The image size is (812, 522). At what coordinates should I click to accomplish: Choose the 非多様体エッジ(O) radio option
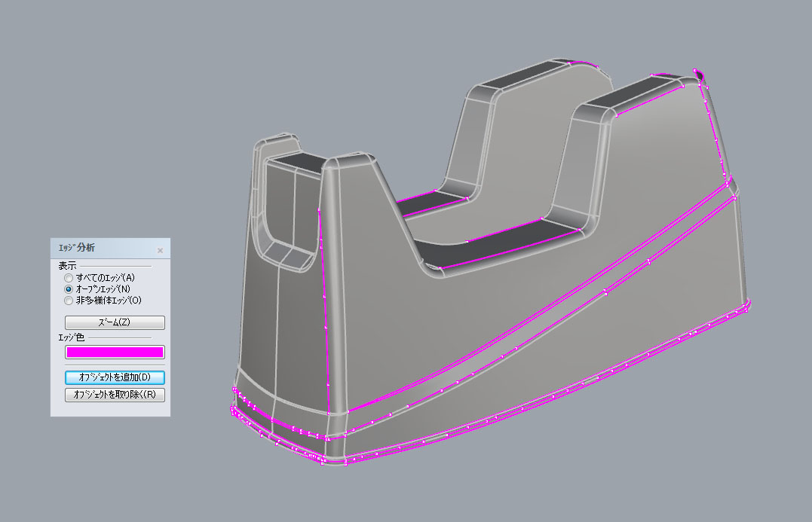point(69,301)
